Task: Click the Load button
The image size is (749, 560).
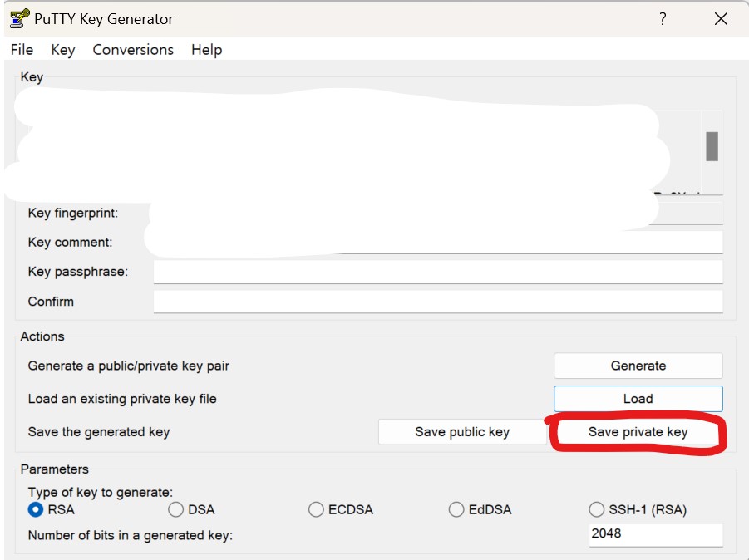Action: pyautogui.click(x=638, y=399)
